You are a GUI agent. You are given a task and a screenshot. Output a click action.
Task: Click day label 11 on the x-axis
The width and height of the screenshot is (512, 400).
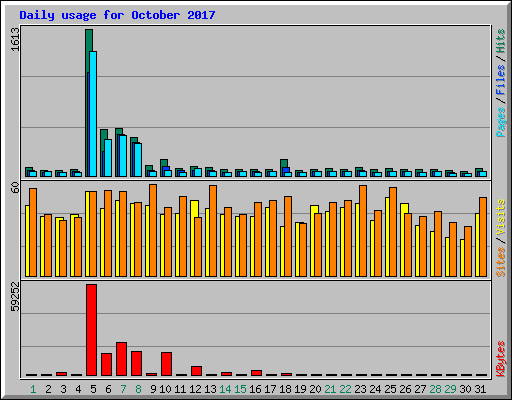180,389
